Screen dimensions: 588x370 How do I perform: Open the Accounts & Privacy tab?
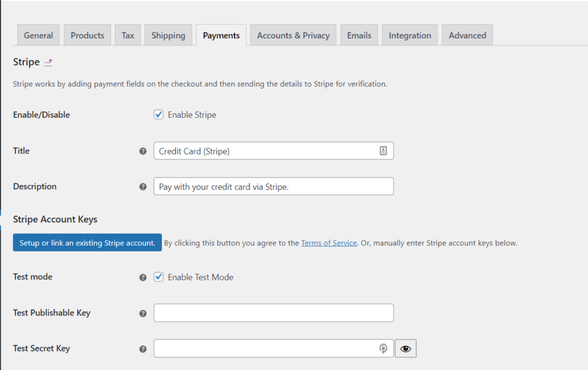pyautogui.click(x=293, y=34)
